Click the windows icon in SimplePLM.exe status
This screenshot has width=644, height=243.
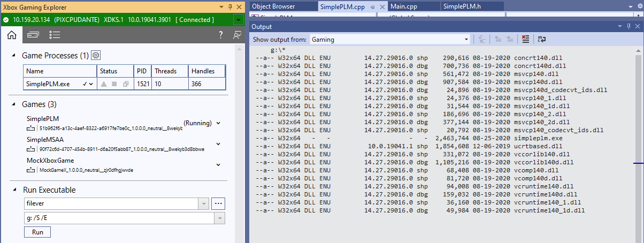[126, 84]
